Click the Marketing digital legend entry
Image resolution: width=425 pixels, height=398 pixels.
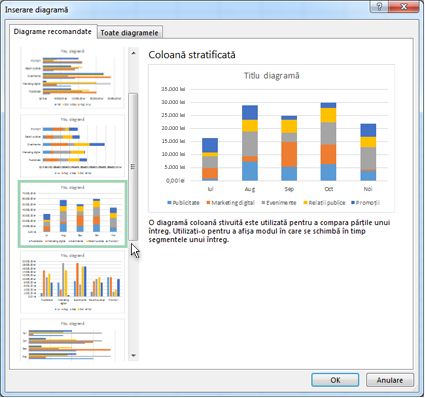[231, 203]
